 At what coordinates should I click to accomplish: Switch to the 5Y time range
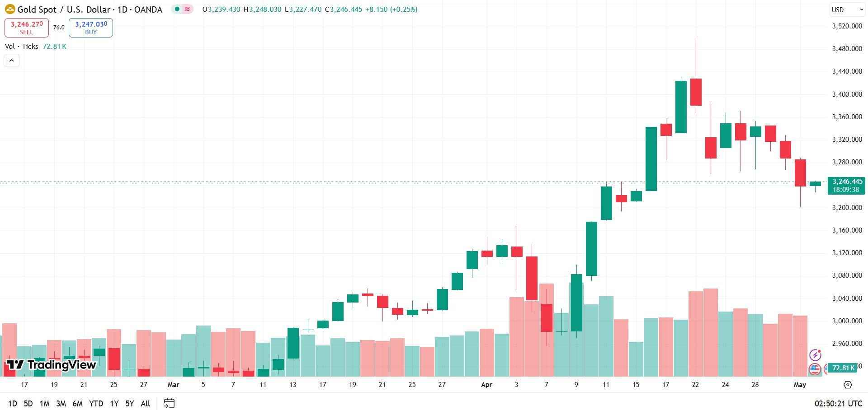(129, 404)
